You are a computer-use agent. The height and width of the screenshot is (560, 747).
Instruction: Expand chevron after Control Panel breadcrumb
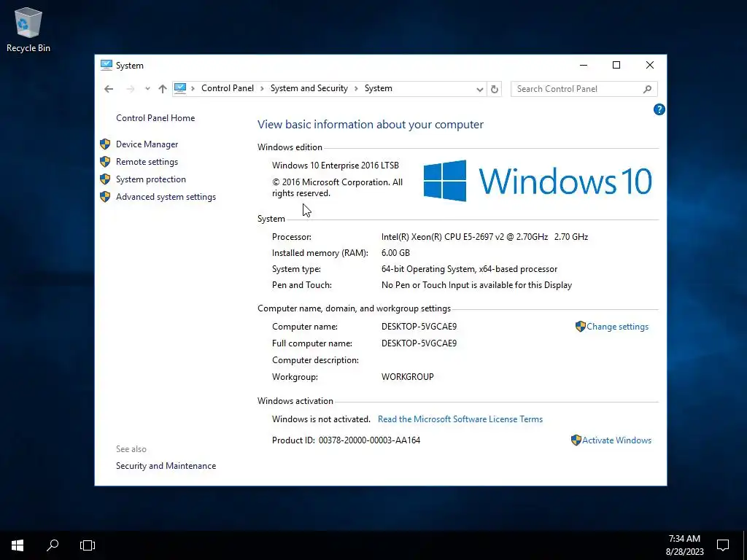click(262, 88)
